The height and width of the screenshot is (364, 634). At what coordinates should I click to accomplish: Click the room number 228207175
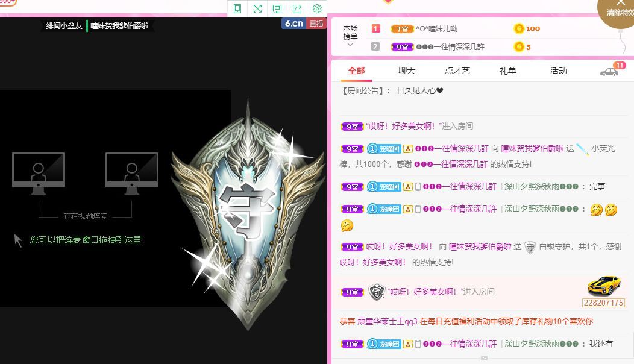pyautogui.click(x=603, y=303)
